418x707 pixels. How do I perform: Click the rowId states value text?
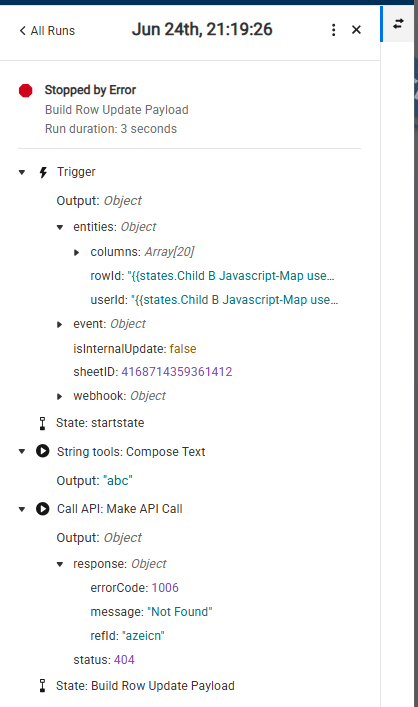point(231,276)
